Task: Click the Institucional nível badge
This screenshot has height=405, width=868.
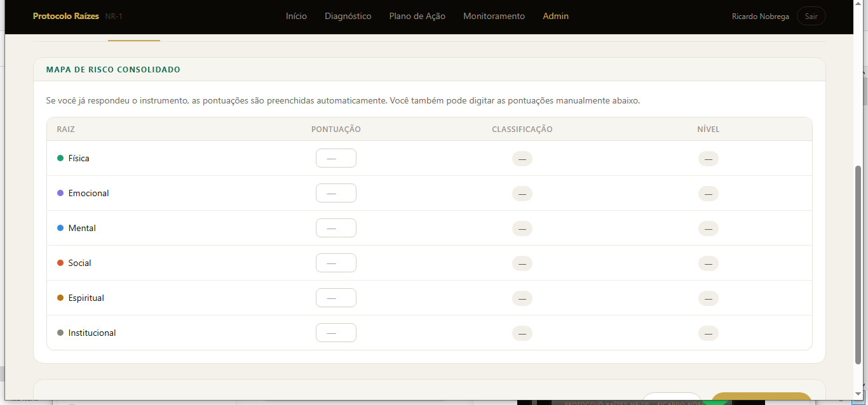Action: pos(708,333)
